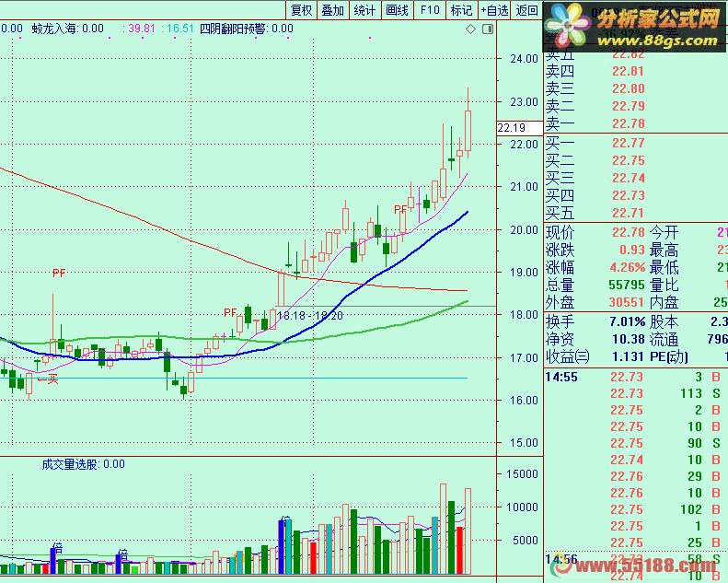Click the PF marker beside the 18.18-18.20 label
Image resolution: width=728 pixels, height=583 pixels.
pyautogui.click(x=230, y=312)
